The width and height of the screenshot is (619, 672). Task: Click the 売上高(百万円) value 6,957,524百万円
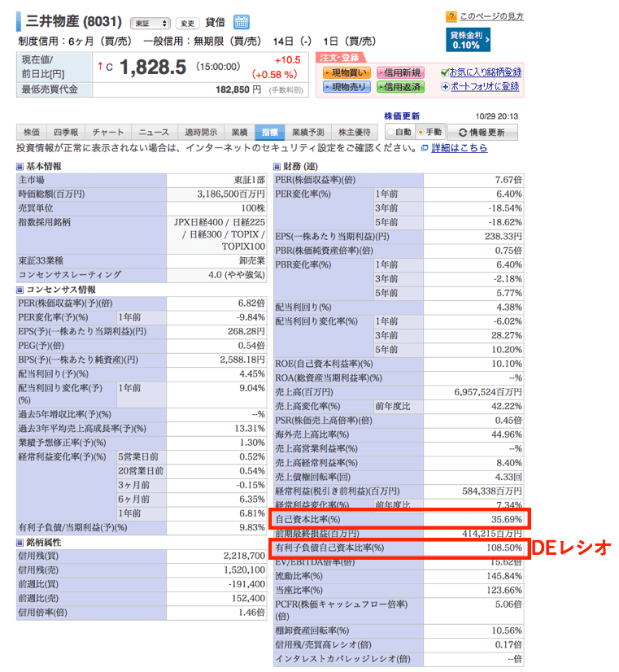coord(488,392)
